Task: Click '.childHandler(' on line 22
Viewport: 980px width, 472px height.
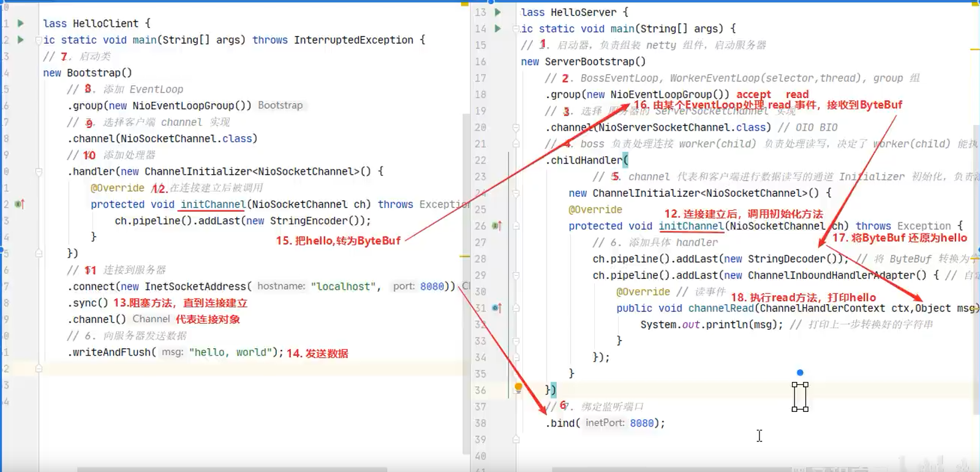Action: (x=587, y=161)
